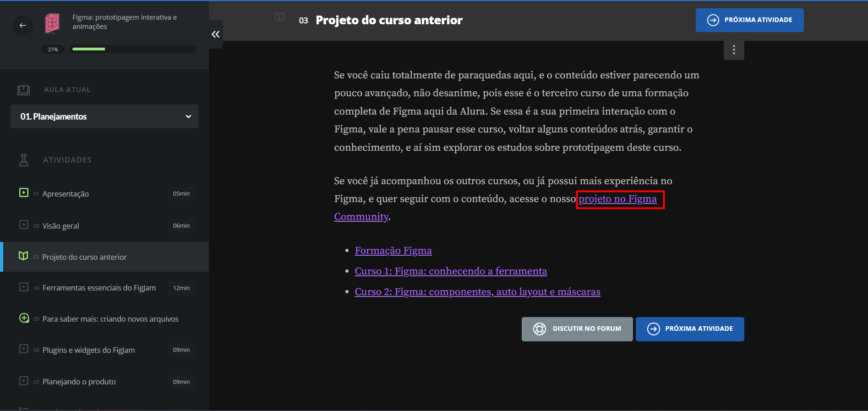868x411 pixels.
Task: Expand the 01. Planejamentos lesson dropdown
Action: pyautogui.click(x=104, y=116)
